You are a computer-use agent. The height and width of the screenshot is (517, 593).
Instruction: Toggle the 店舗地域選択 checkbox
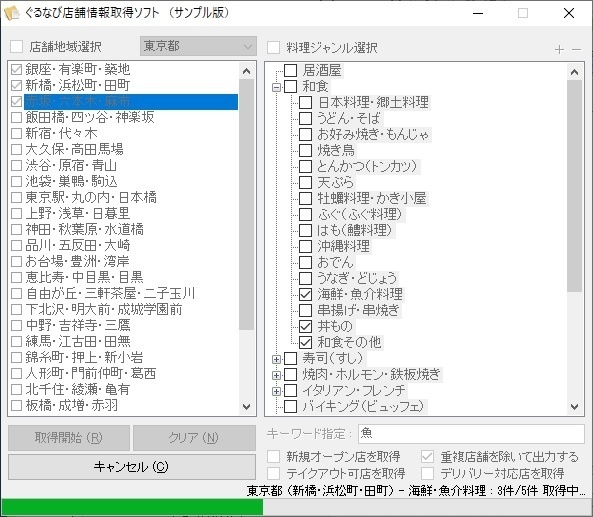17,47
